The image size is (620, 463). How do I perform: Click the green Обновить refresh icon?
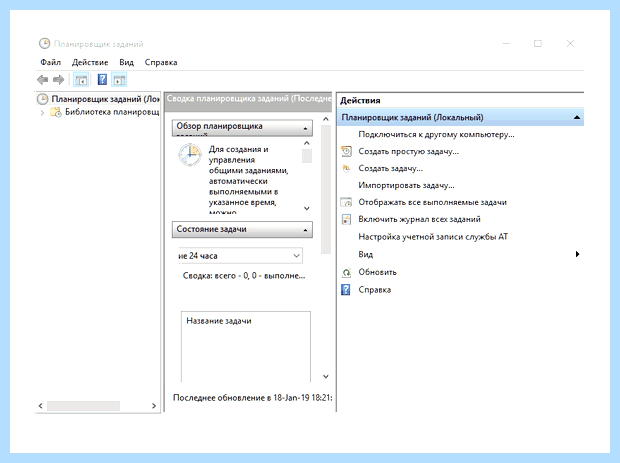(346, 272)
